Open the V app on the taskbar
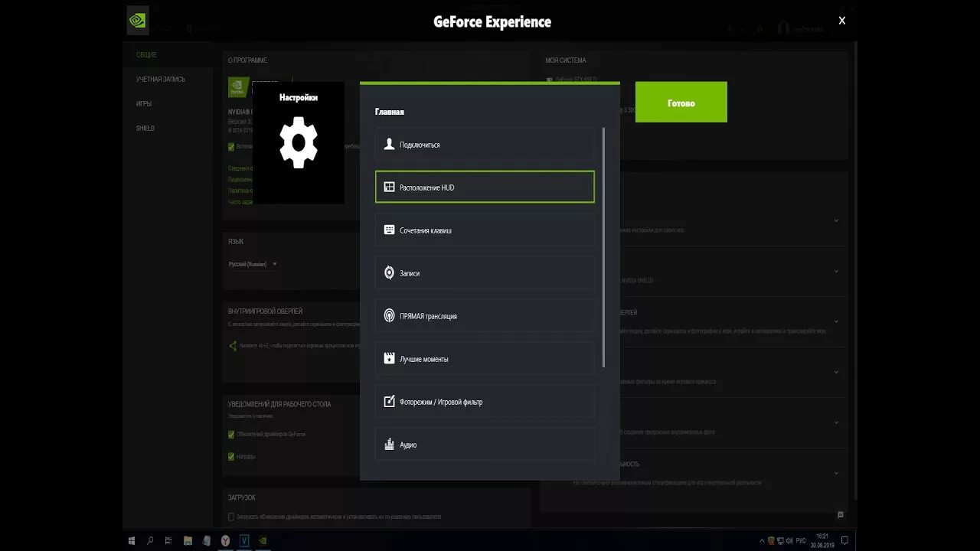The image size is (980, 551). [x=245, y=540]
